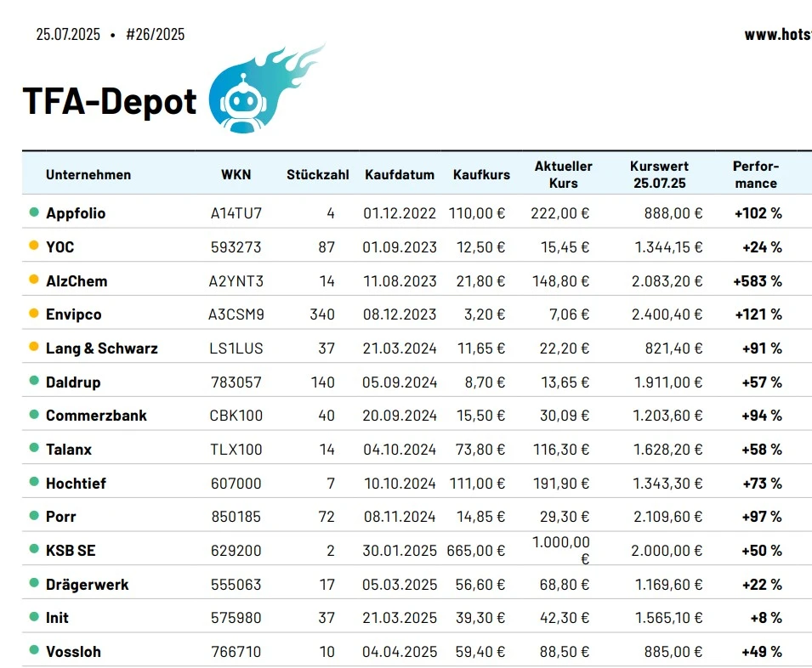Click the green dot next to Commerzbank
Image resolution: width=812 pixels, height=668 pixels.
point(34,415)
